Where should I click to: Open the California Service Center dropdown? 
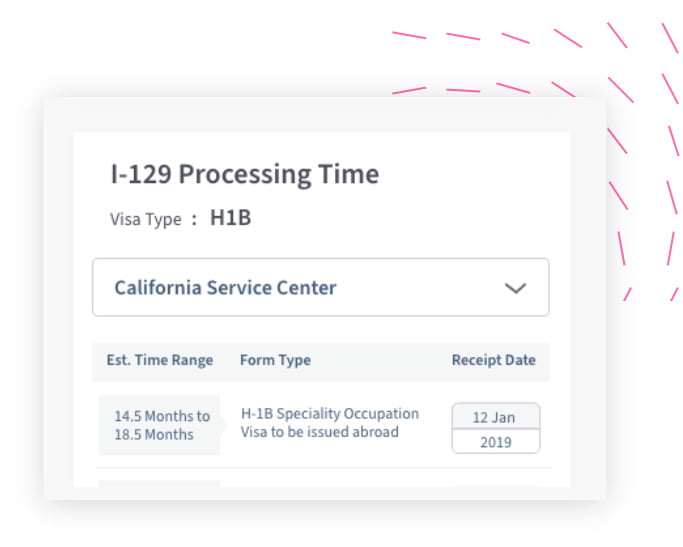coord(321,287)
